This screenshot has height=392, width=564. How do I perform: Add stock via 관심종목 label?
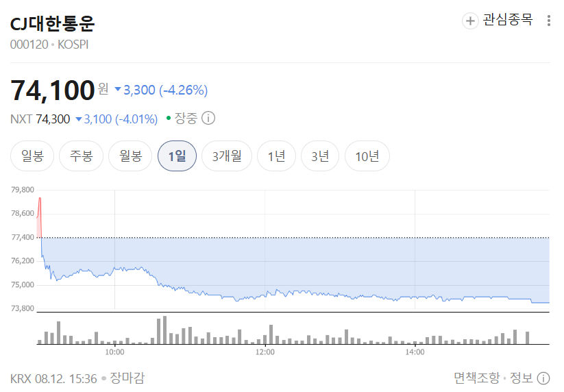coord(508,20)
